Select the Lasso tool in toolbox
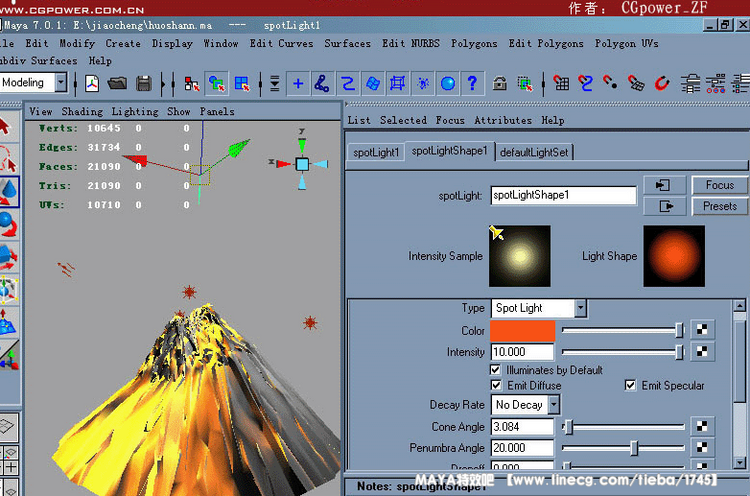Viewport: 750px width, 496px height. point(7,159)
